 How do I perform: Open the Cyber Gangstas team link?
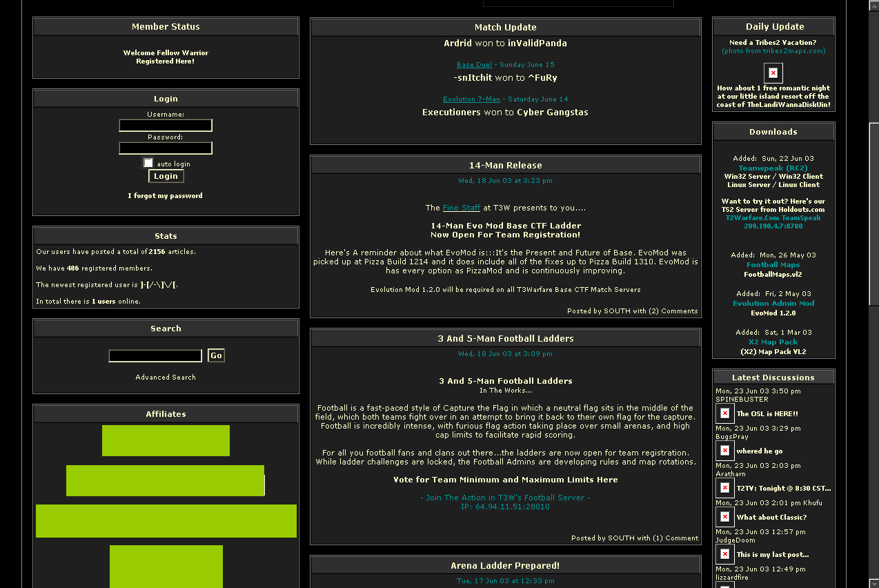click(553, 112)
